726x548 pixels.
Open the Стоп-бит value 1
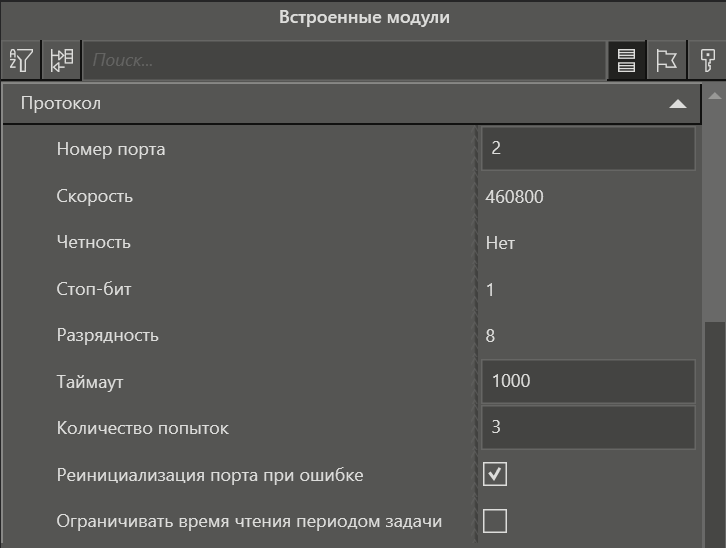pyautogui.click(x=490, y=290)
